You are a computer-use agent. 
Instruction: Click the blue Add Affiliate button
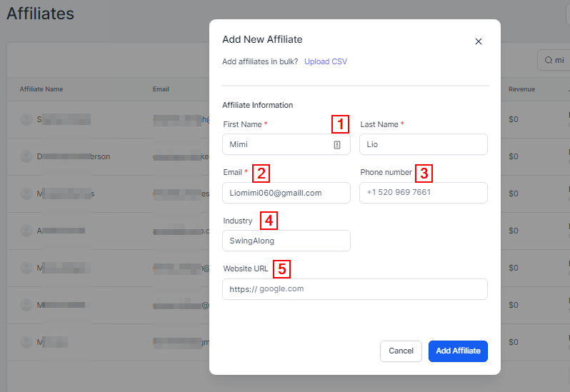(x=458, y=351)
